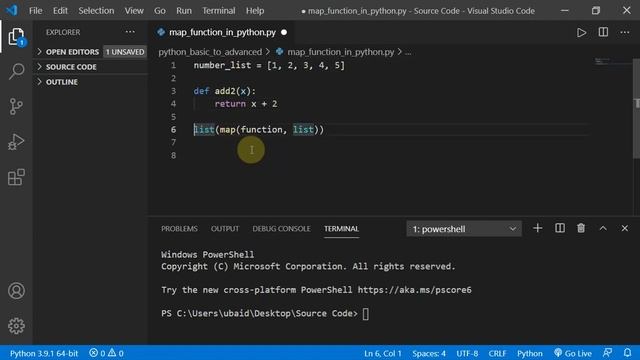Click Spaces: 4 indentation setting

pyautogui.click(x=429, y=353)
